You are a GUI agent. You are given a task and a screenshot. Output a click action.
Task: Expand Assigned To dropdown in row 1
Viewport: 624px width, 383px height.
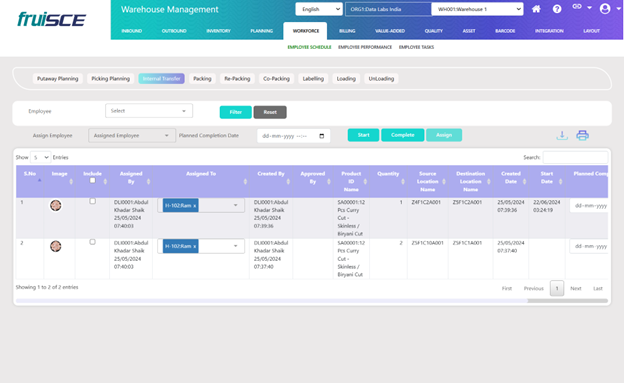[x=235, y=205]
